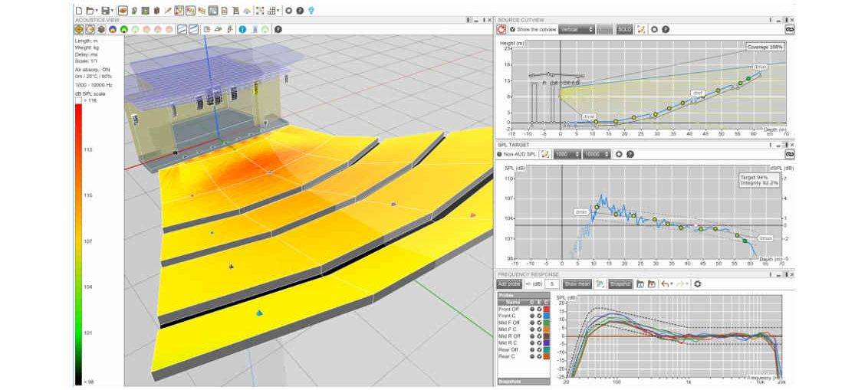This screenshot has height=390, width=868.
Task: Toggle the checkmark for Front C probe
Action: [539, 316]
